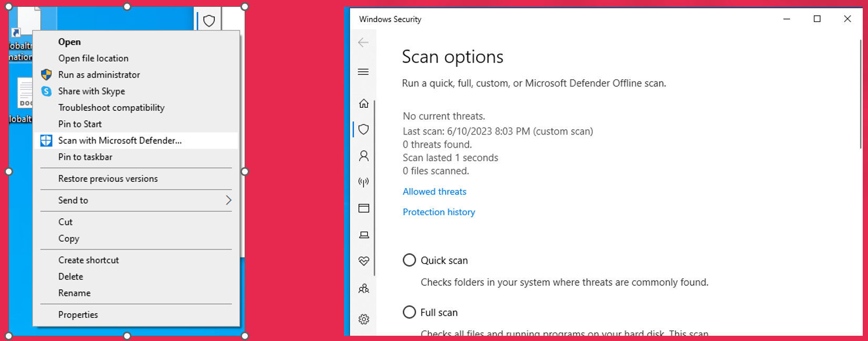Select the document file icon on desktop
Screen dimensions: 868x341
tap(25, 93)
